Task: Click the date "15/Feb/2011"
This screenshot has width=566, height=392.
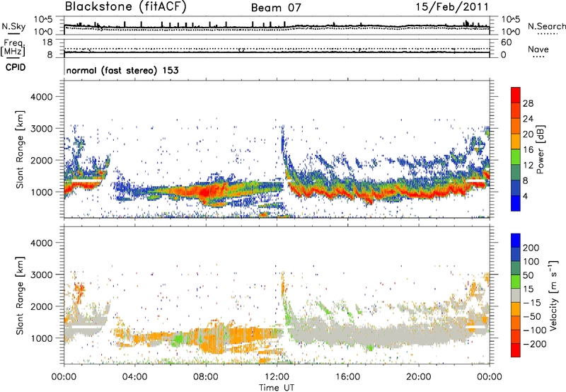Action: 452,7
